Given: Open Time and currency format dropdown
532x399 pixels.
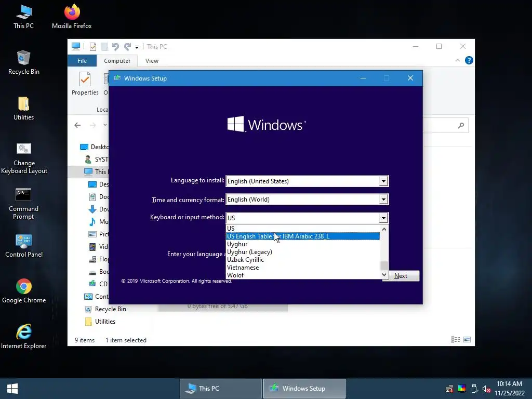Looking at the screenshot, I should (383, 199).
